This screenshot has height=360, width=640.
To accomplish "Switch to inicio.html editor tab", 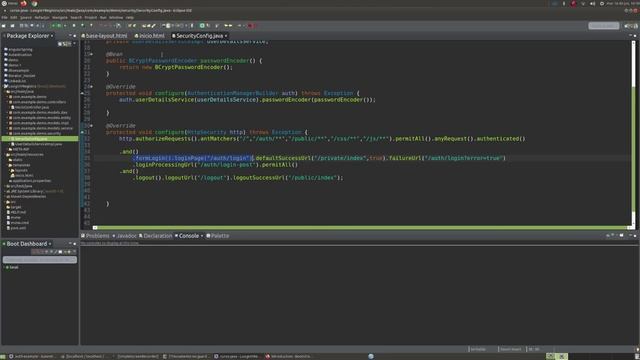I will point(149,36).
